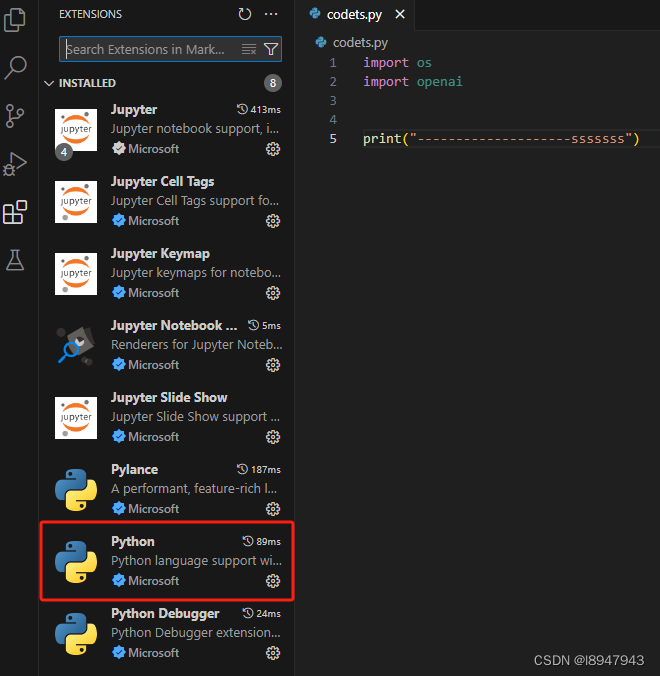Viewport: 660px width, 676px height.
Task: Click codets.py in the breadcrumb
Action: coord(360,43)
